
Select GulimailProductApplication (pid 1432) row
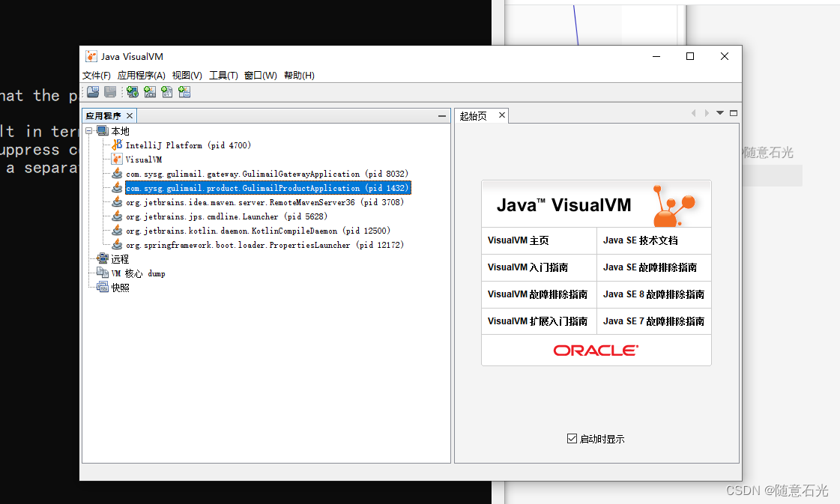(268, 188)
